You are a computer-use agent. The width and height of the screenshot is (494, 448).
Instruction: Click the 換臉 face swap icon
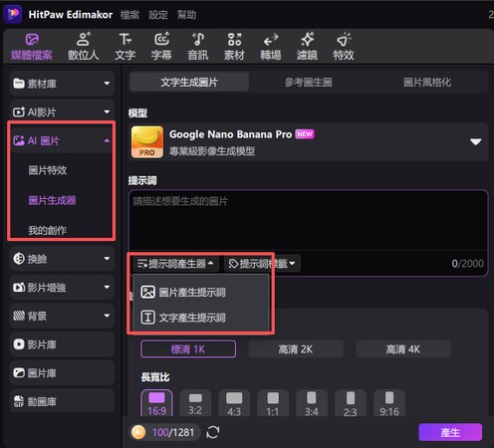[x=19, y=259]
